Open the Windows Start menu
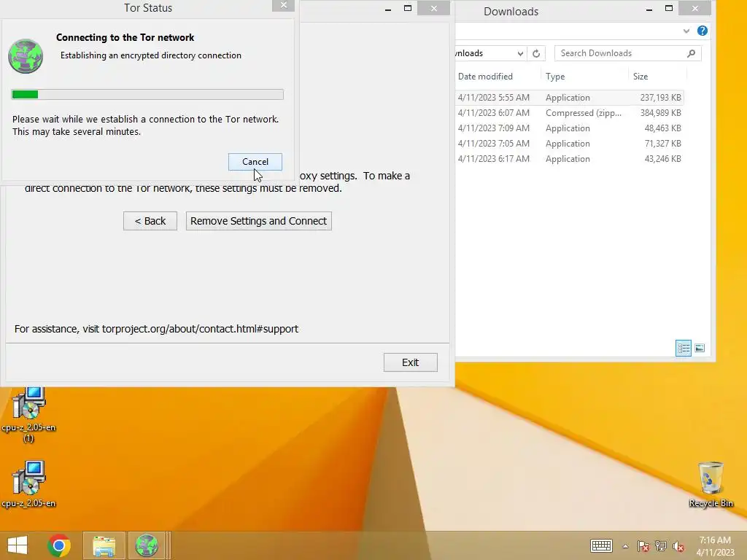Image resolution: width=747 pixels, height=560 pixels. [18, 545]
